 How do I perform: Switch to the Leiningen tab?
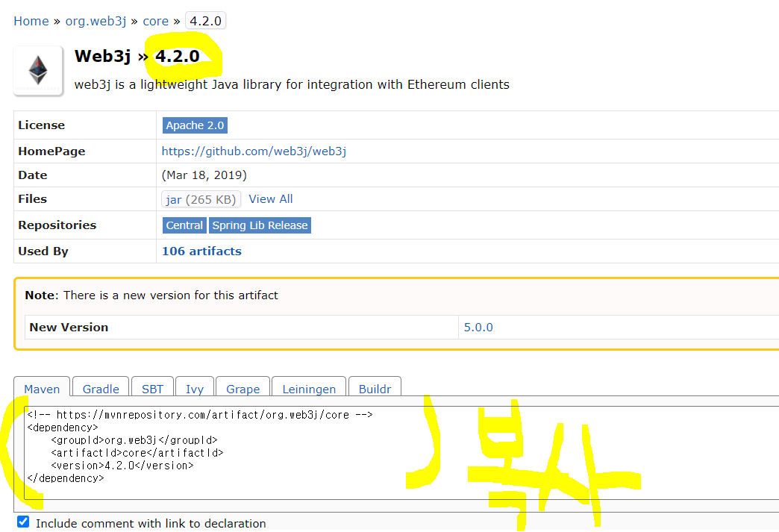tap(309, 389)
